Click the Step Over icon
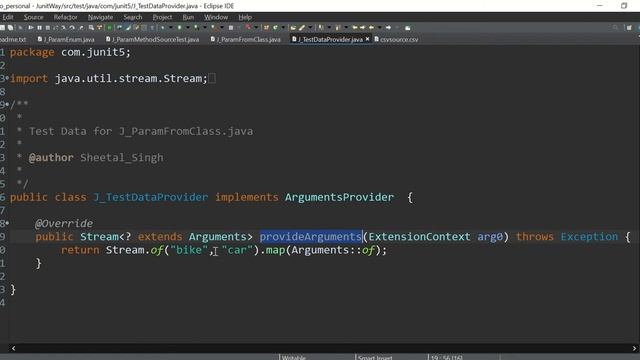Image resolution: width=640 pixels, height=360 pixels. [x=72, y=27]
